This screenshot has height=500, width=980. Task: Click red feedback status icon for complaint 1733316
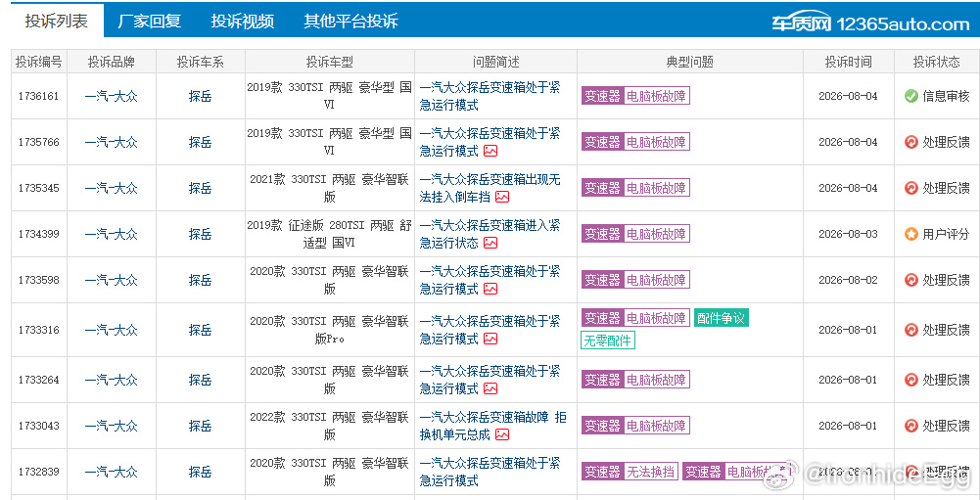911,330
